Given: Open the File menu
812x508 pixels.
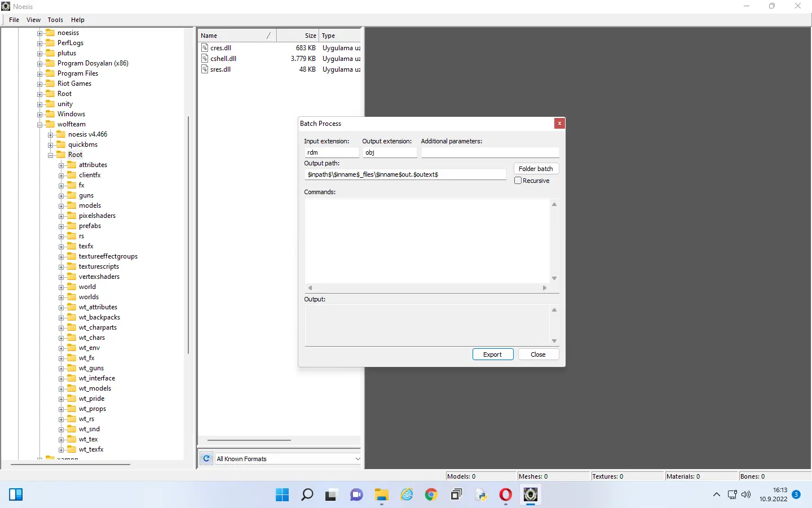Looking at the screenshot, I should tap(13, 20).
